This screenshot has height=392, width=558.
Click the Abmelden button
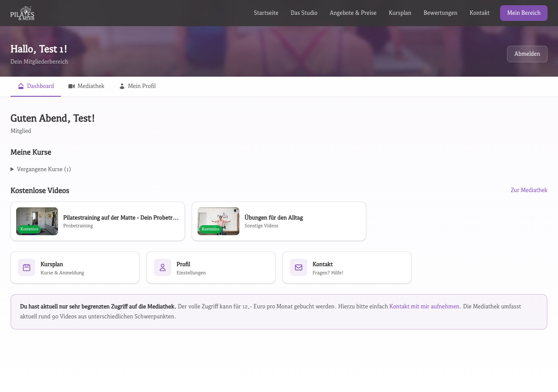(527, 54)
